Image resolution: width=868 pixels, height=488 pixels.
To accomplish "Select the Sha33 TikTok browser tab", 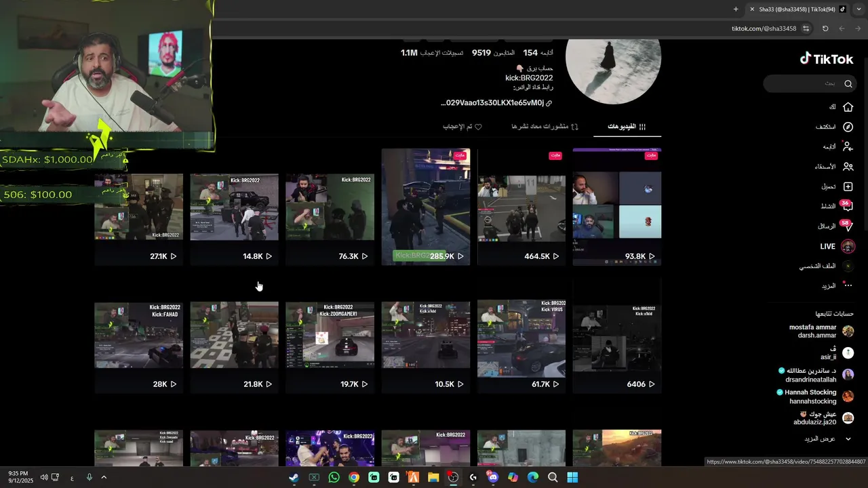I will click(797, 9).
